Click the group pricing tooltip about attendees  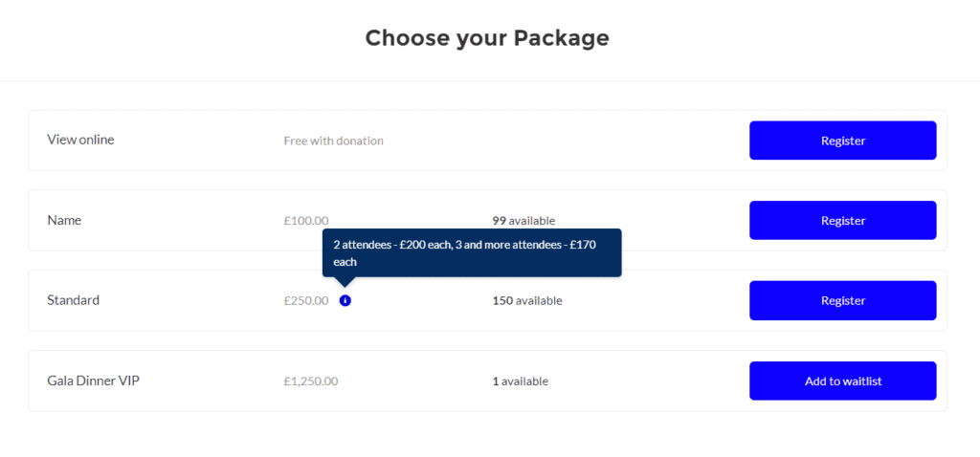tap(472, 252)
